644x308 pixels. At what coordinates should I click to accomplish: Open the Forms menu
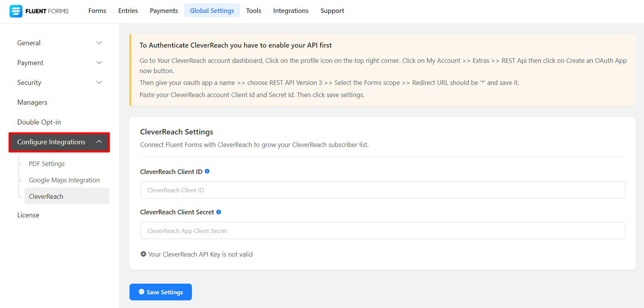coord(97,11)
